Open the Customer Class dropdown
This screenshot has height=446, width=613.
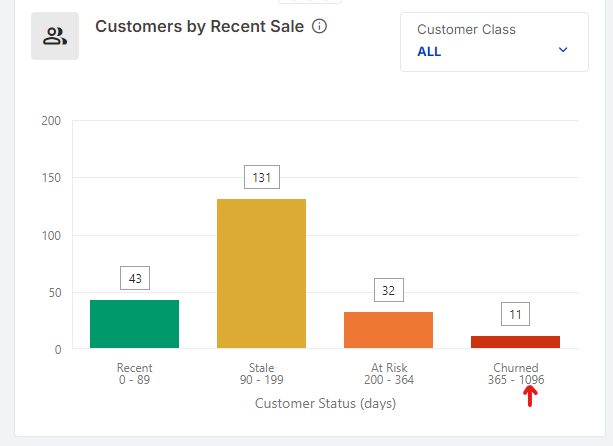click(494, 42)
